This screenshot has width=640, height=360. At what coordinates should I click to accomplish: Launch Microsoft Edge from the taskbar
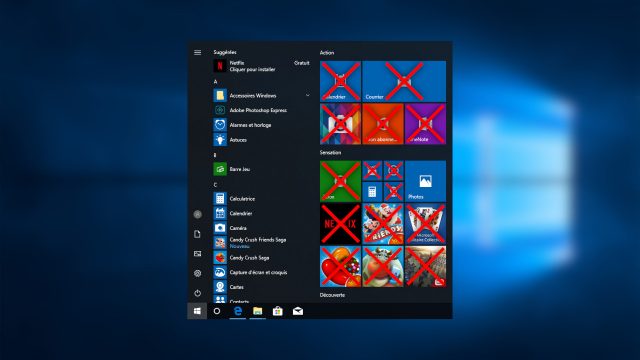(x=238, y=311)
